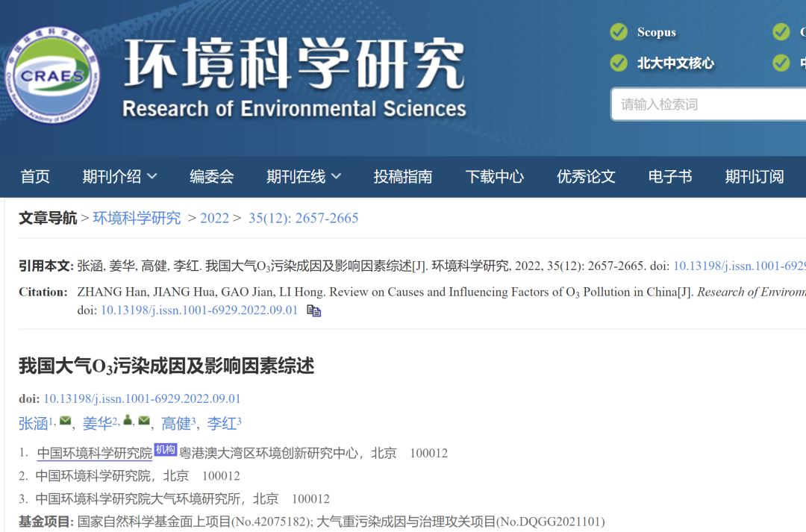
Task: Go to the 首页 menu item
Action: click(x=35, y=176)
